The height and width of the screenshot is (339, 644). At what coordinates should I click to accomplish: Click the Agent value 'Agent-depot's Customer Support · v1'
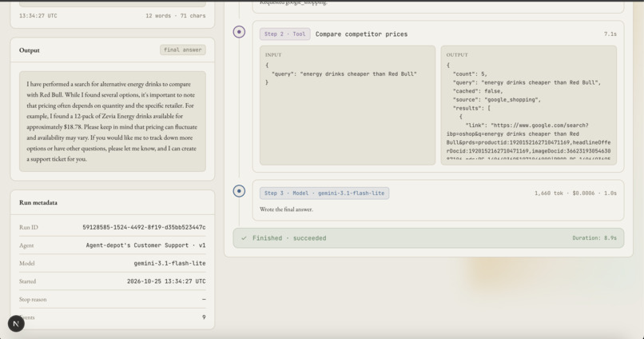(x=145, y=245)
